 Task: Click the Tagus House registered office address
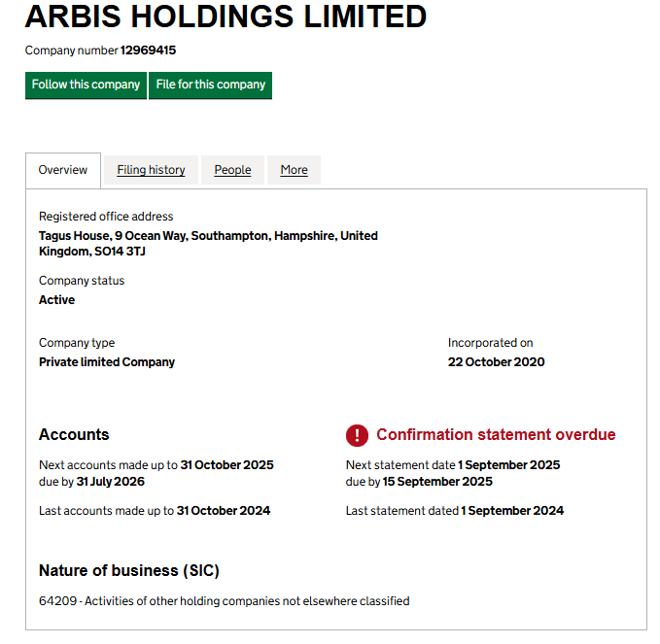tap(208, 244)
